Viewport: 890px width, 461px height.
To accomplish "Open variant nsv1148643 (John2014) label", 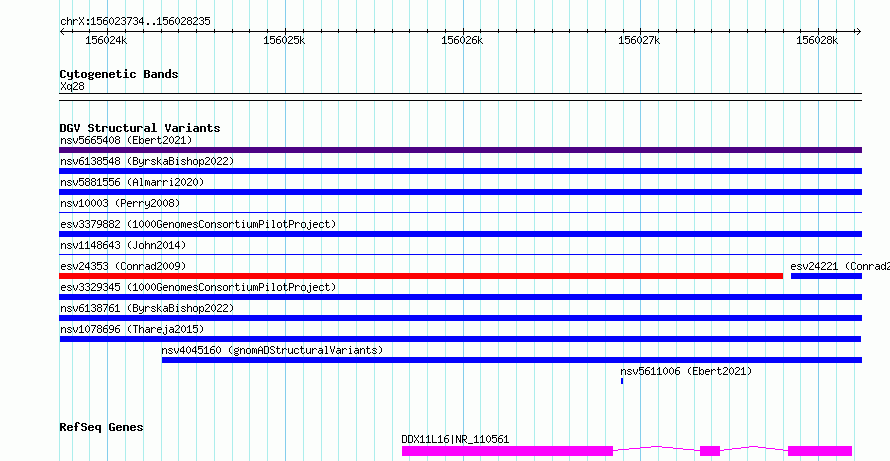I will click(123, 245).
